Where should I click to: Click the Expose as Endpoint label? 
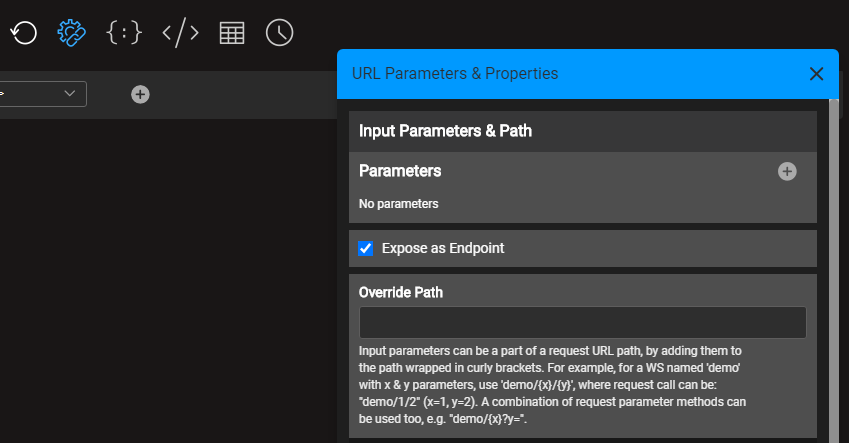[x=443, y=248]
